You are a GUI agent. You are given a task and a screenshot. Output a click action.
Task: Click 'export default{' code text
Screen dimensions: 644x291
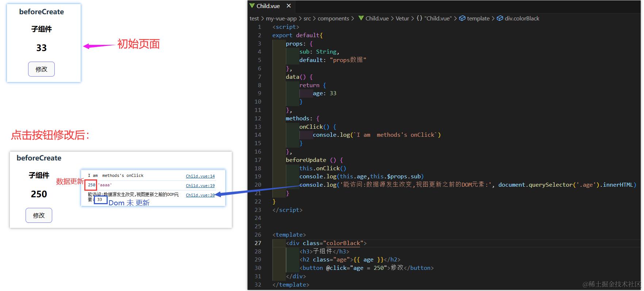298,35
